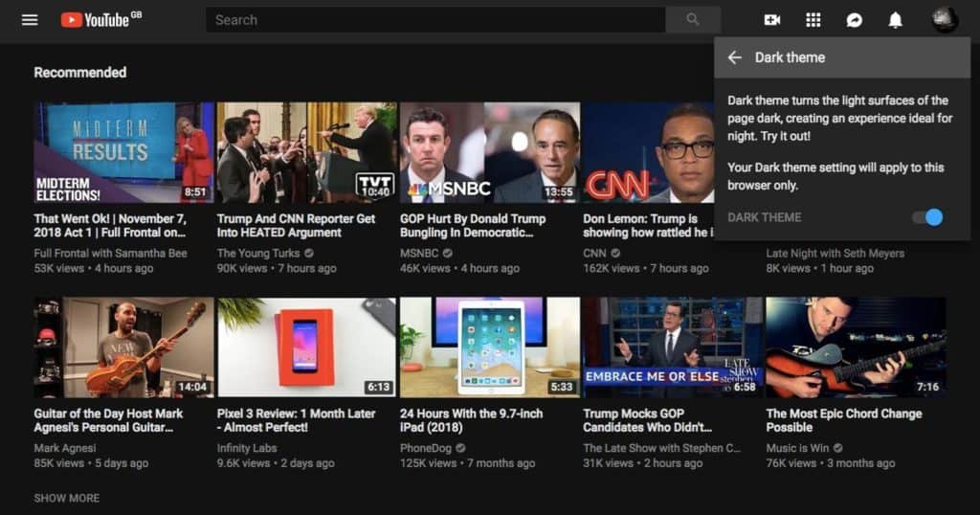Screen dimensions: 980x515
Task: Open the Pixel 3 Review thumbnail
Action: tap(307, 347)
